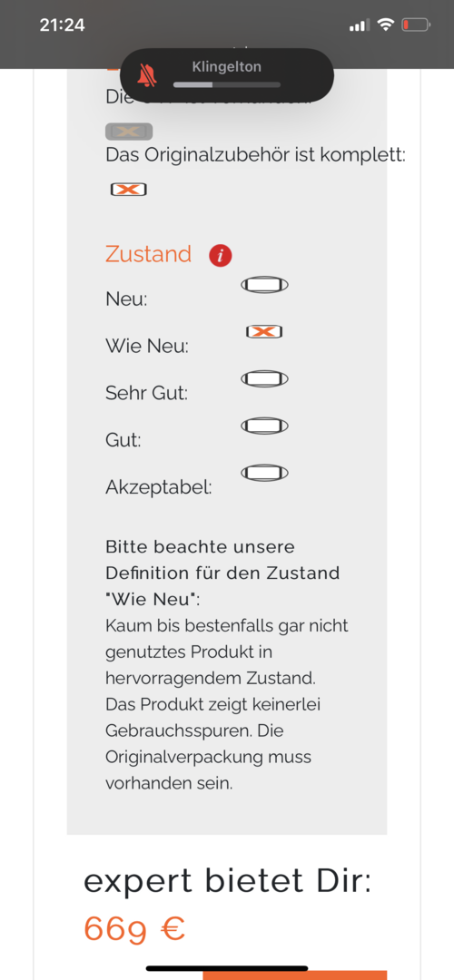Toggle the dimmed checkbox above Originalzubehör line
Image resolution: width=454 pixels, height=980 pixels.
(x=129, y=132)
